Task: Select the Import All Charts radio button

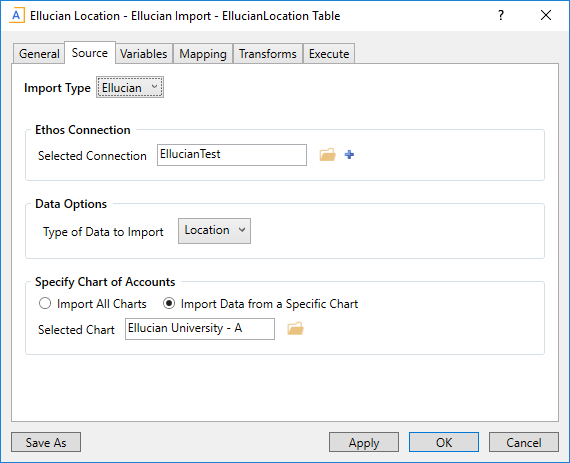Action: point(45,303)
